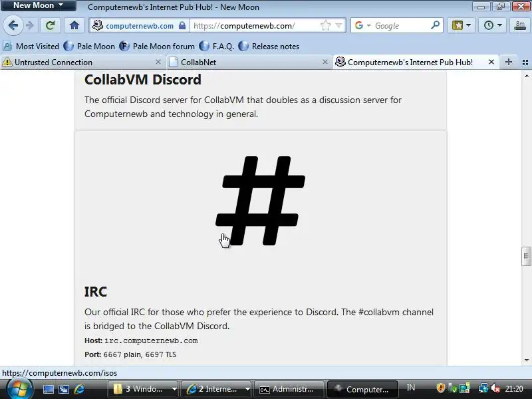Click the padlock security icon
532x399 pixels.
[182, 25]
